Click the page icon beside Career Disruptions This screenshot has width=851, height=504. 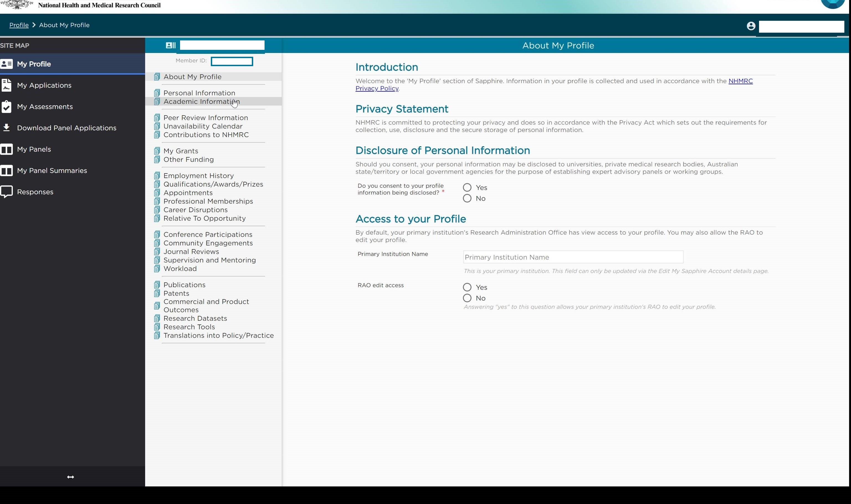coord(157,210)
